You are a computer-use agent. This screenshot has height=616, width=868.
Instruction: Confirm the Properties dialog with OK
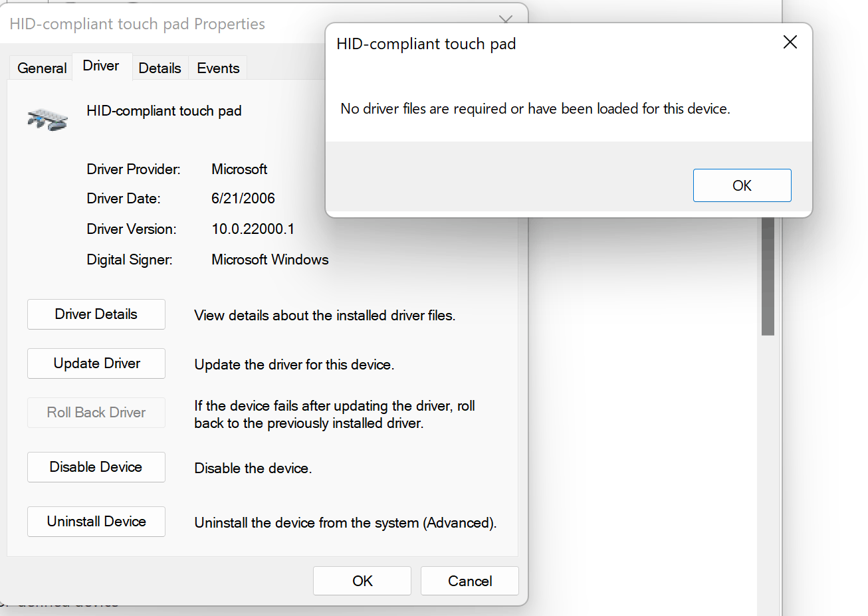click(362, 580)
